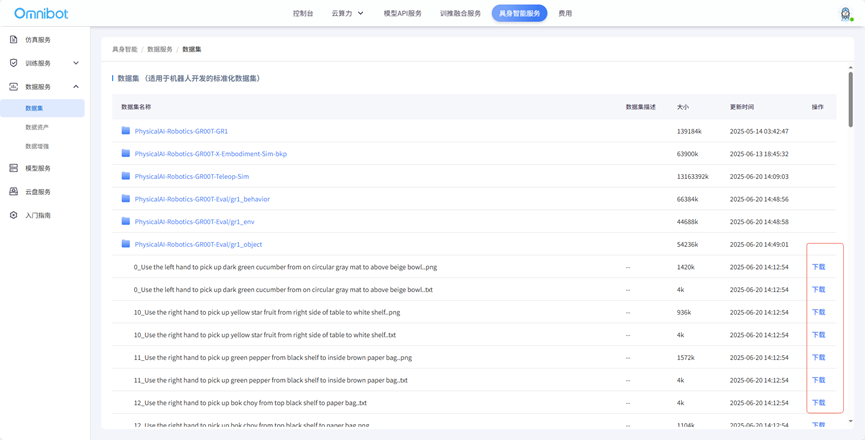Click the scrollbar down arrow
Screen dimensions: 865x440
pyautogui.click(x=850, y=421)
